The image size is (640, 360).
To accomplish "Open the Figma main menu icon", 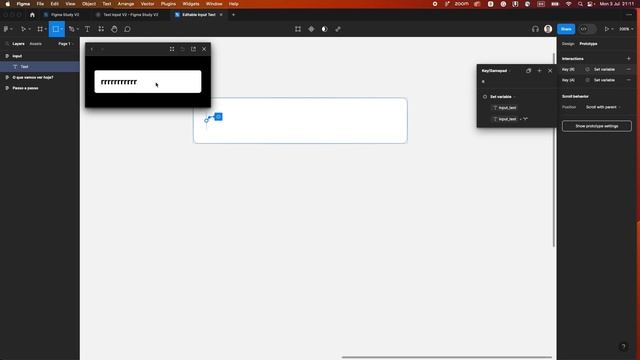I will tap(6, 29).
